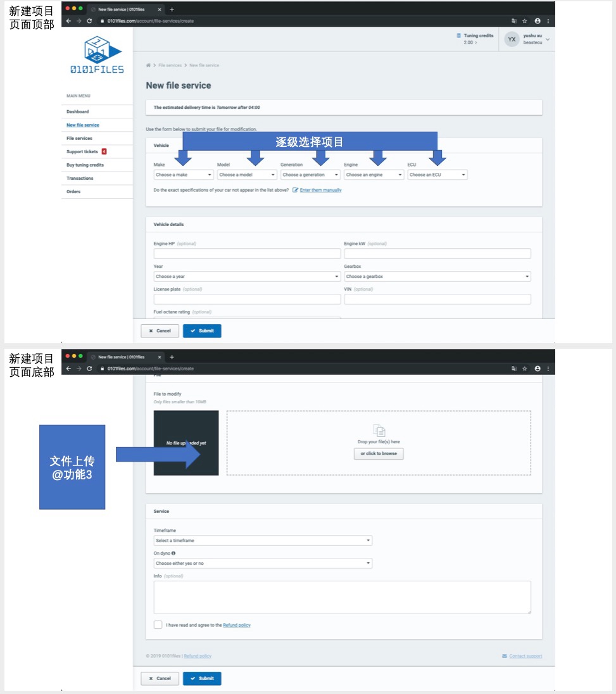Open the Tuning credits coin icon
This screenshot has height=694, width=616.
coord(459,36)
